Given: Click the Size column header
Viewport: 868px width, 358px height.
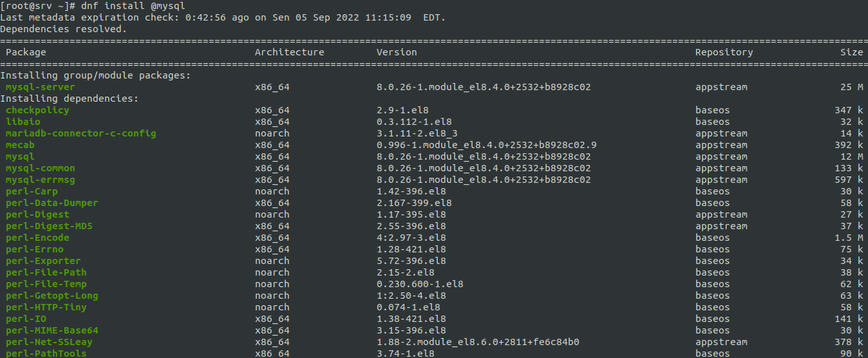Looking at the screenshot, I should click(851, 52).
